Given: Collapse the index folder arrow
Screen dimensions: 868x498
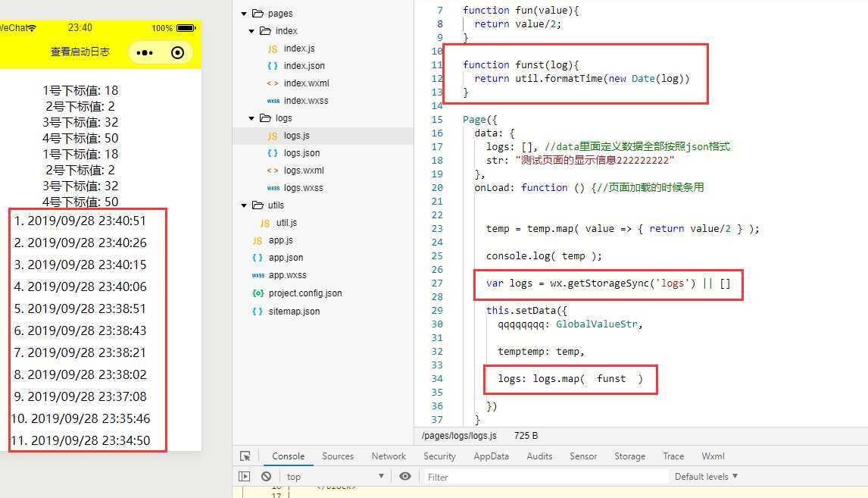Looking at the screenshot, I should click(251, 31).
